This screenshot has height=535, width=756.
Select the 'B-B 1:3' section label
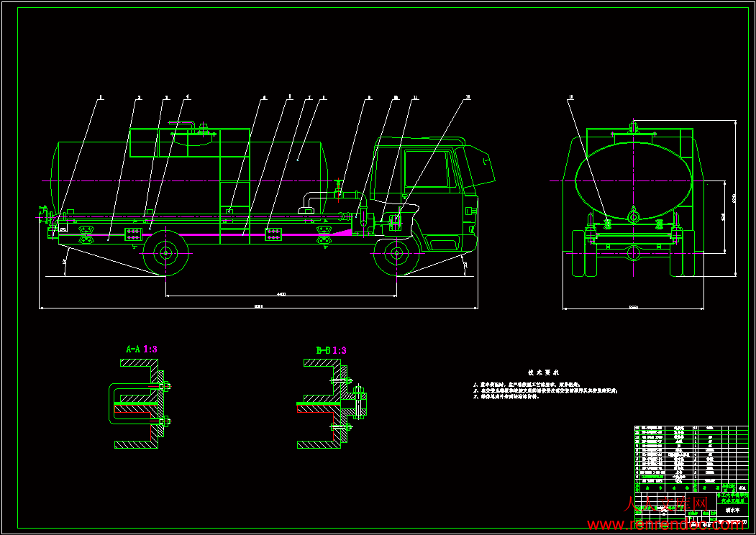coord(331,351)
